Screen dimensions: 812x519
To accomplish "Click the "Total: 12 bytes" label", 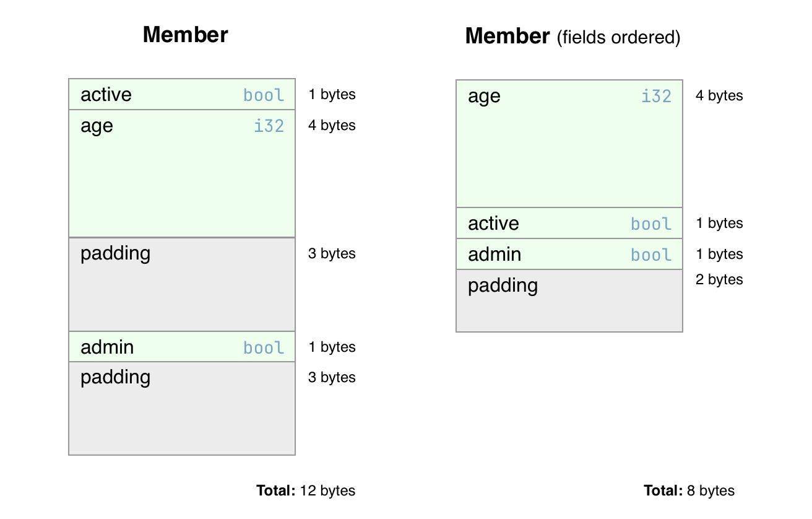I will [x=306, y=491].
